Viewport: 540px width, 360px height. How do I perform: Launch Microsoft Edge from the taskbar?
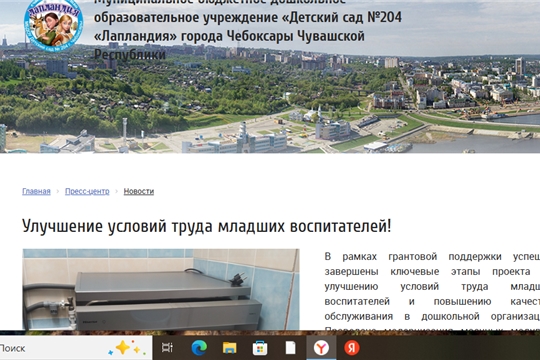tap(199, 348)
